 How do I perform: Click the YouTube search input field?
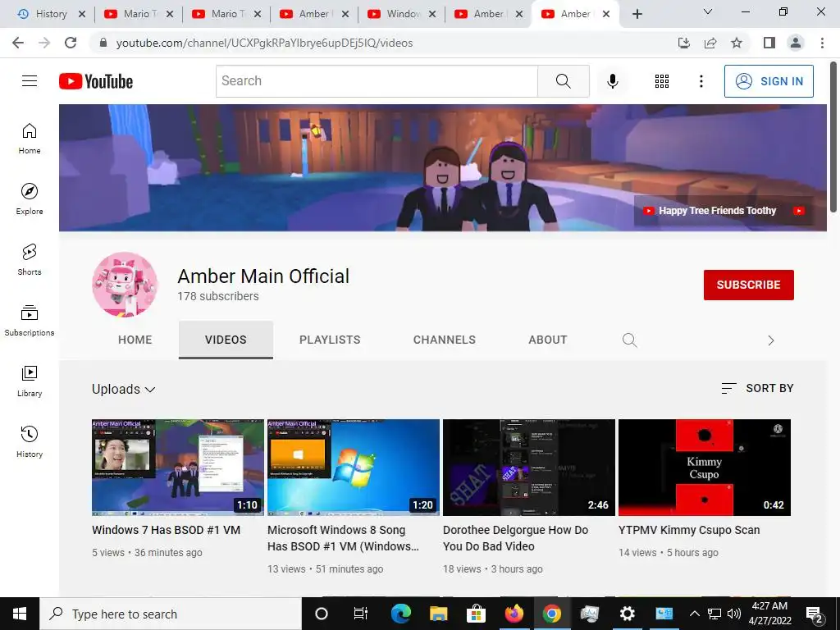pyautogui.click(x=377, y=81)
